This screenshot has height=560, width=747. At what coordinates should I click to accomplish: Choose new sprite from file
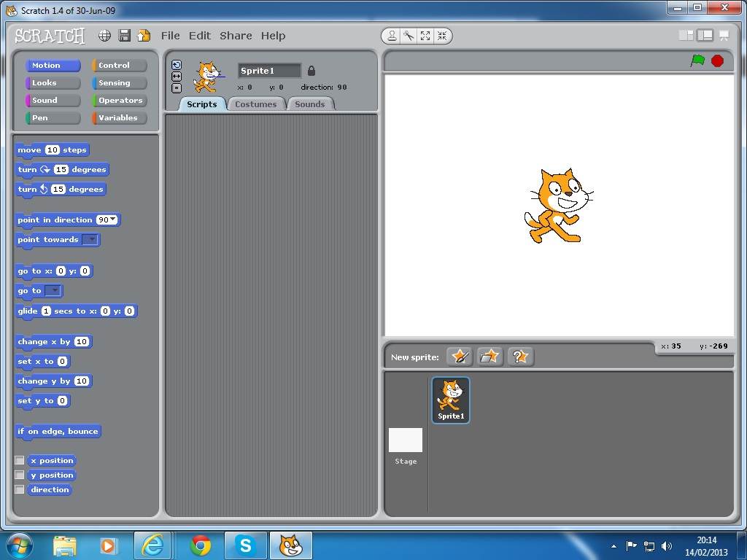[x=489, y=356]
